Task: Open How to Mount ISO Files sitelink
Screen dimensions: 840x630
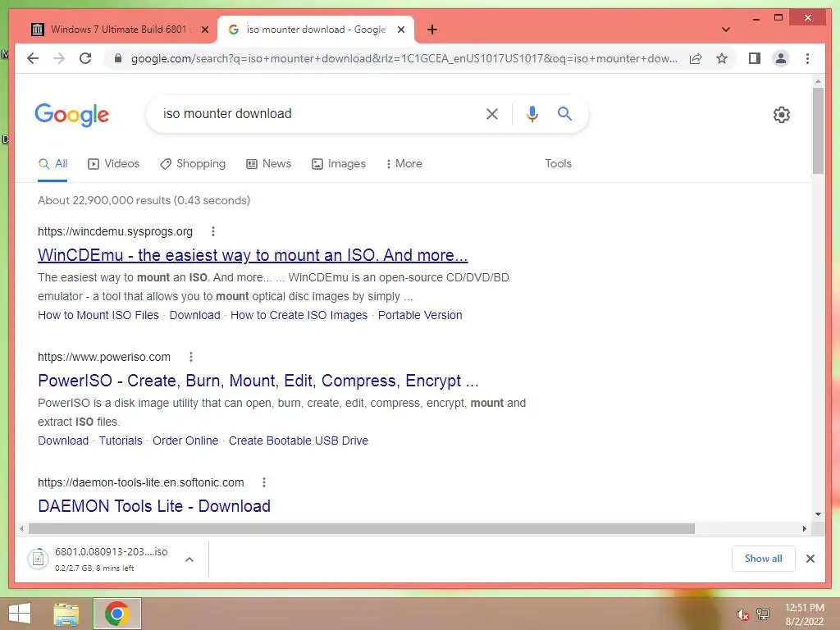Action: coord(98,315)
